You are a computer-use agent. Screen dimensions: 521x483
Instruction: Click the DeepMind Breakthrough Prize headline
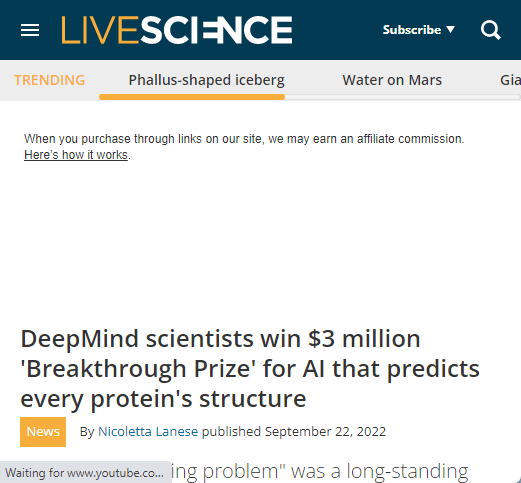(250, 368)
